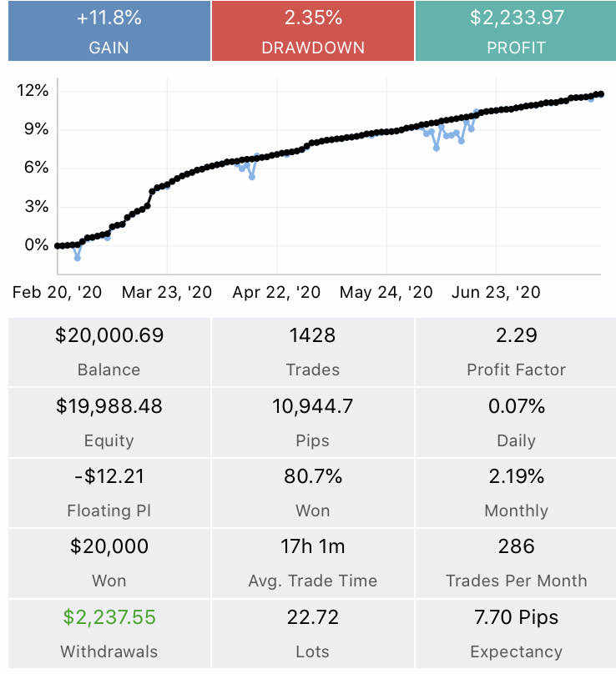Select the Floating Pl -$12.21 cell
Screen dimensions: 616x674
(x=109, y=493)
